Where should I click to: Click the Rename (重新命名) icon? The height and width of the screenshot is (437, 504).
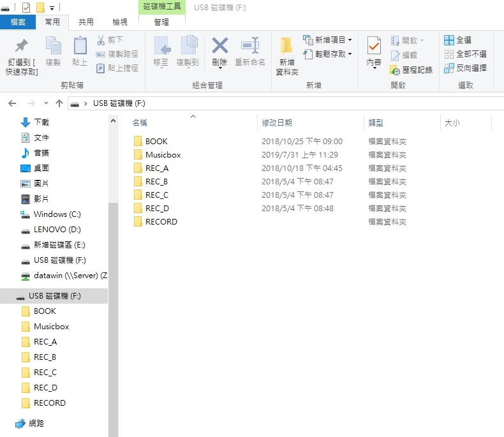(x=250, y=45)
